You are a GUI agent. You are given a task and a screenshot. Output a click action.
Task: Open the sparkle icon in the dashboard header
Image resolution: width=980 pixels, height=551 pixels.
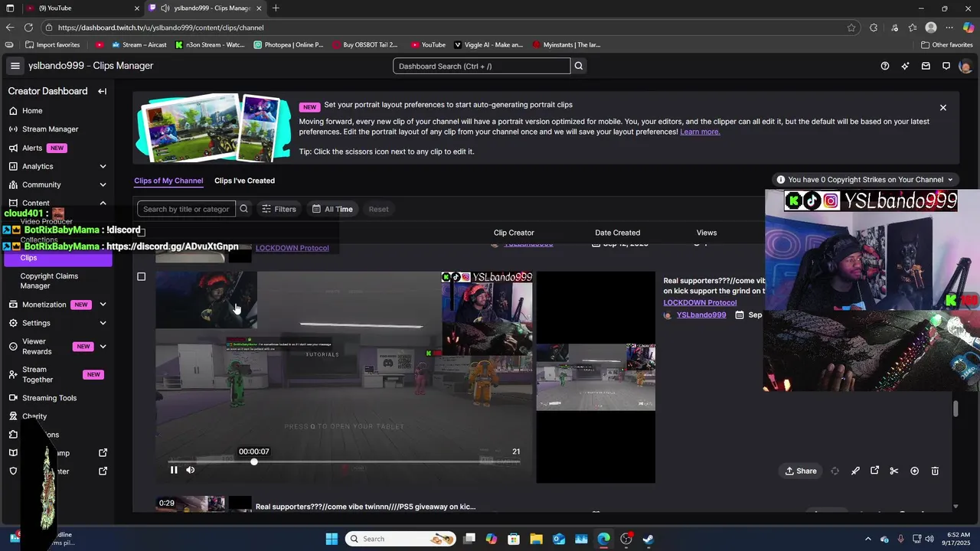pyautogui.click(x=906, y=66)
